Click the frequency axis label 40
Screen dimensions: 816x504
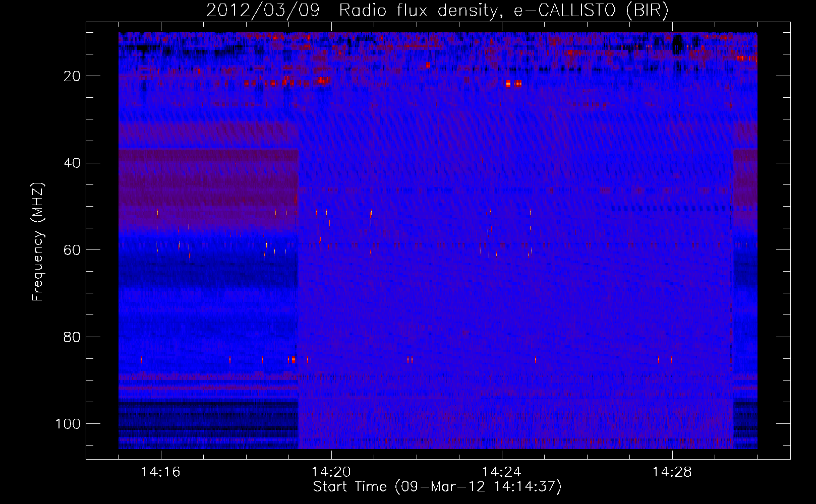(72, 163)
